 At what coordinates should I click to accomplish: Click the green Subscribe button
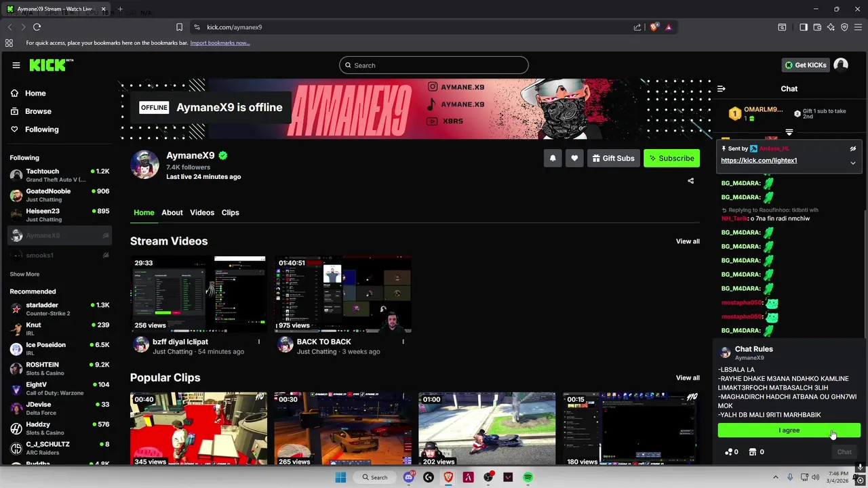point(671,158)
